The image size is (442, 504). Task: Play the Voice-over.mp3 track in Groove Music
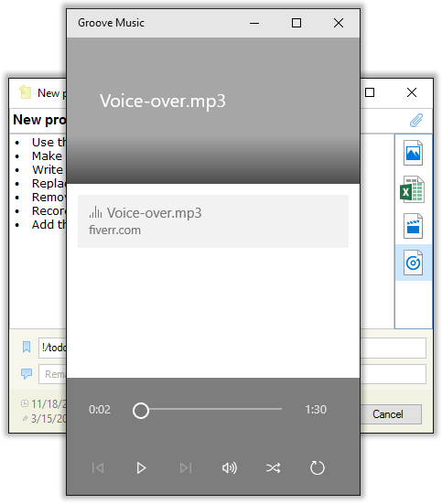141,467
